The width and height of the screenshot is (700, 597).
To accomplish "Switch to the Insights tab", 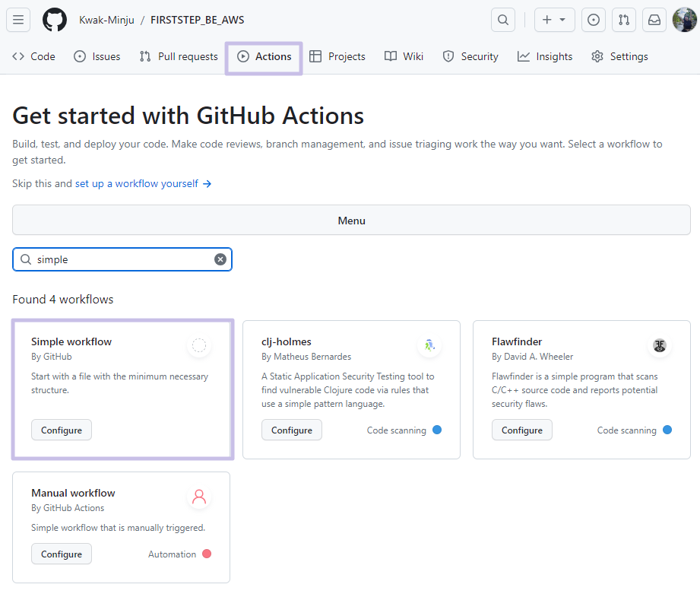I will (545, 56).
